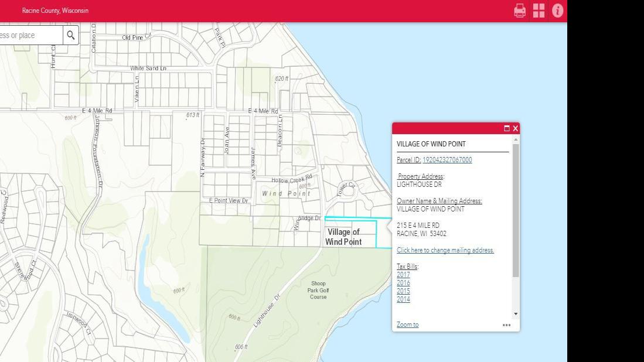This screenshot has width=644, height=362.
Task: Click the Viken Ln label
Action: pyautogui.click(x=137, y=89)
